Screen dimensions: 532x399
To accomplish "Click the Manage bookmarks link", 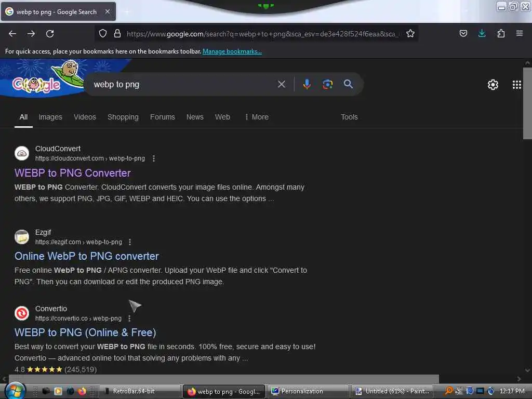I will 232,51.
